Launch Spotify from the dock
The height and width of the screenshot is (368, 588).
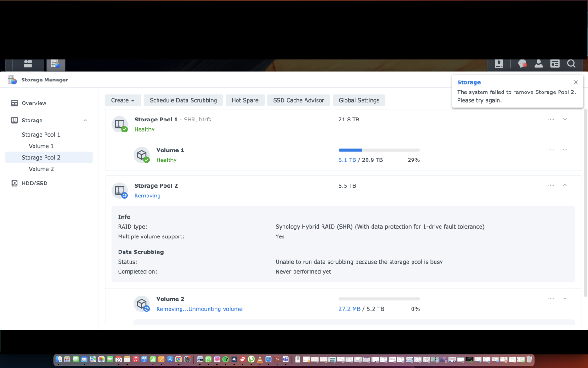coord(226,359)
